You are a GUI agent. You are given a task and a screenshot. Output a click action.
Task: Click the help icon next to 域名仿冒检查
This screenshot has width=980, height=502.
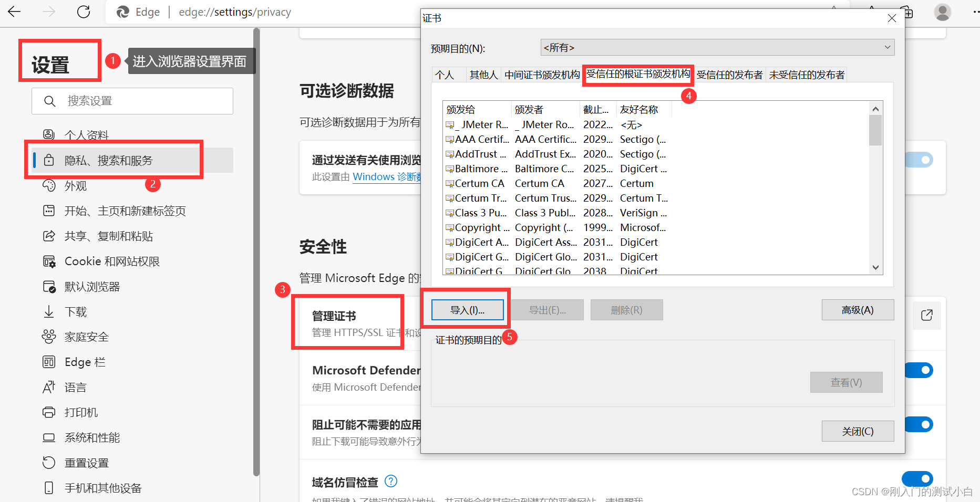391,481
